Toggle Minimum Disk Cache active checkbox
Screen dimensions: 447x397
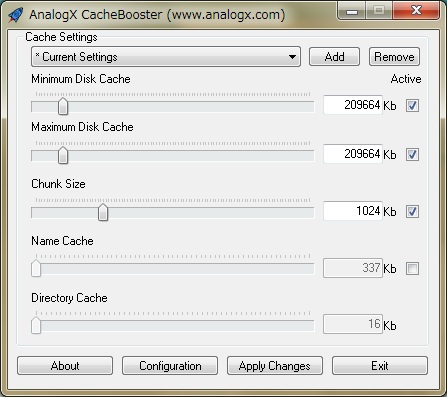(x=412, y=105)
